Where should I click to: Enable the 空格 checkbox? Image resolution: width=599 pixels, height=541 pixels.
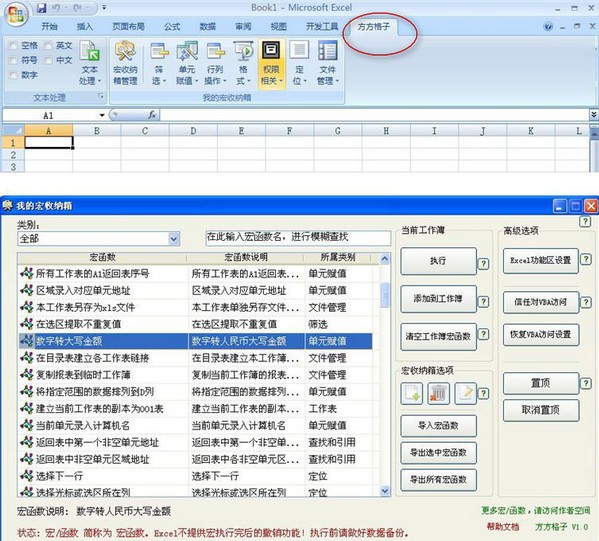point(13,46)
